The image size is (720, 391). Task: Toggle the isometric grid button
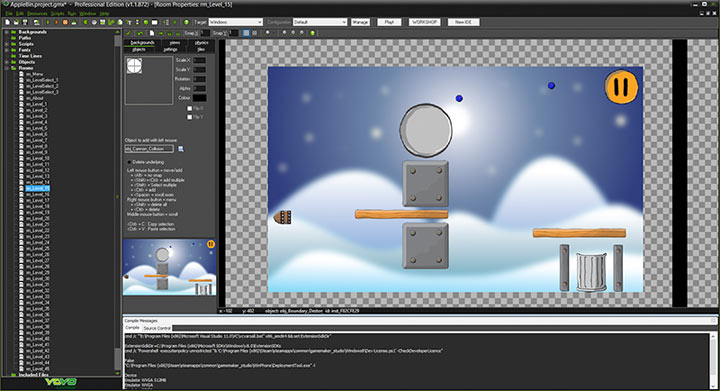pyautogui.click(x=254, y=33)
